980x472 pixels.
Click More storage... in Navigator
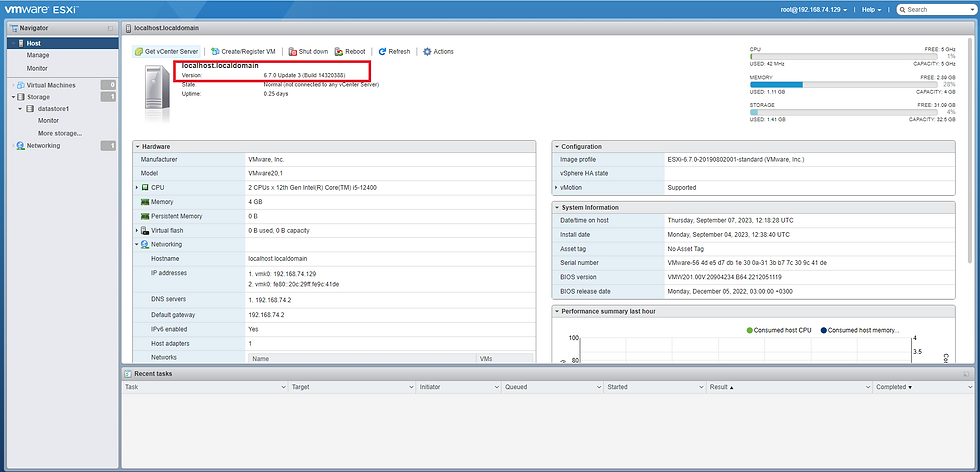[x=59, y=133]
